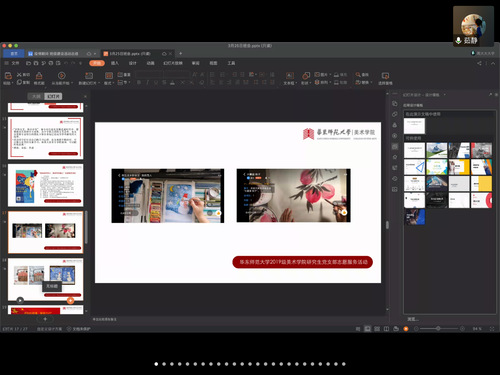Viewport: 500px width, 375px height.
Task: Click the Cut (剪切) scissors icon
Action: 19,75
